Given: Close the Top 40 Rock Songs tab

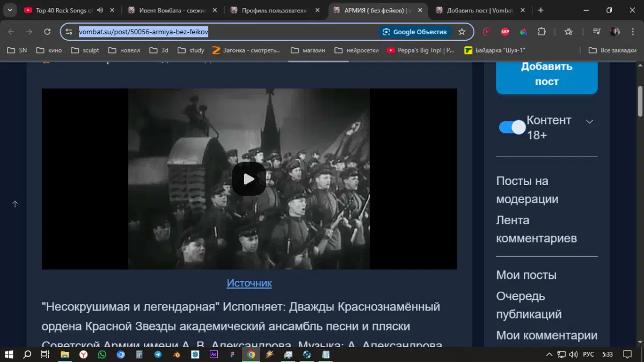Looking at the screenshot, I should [x=112, y=10].
